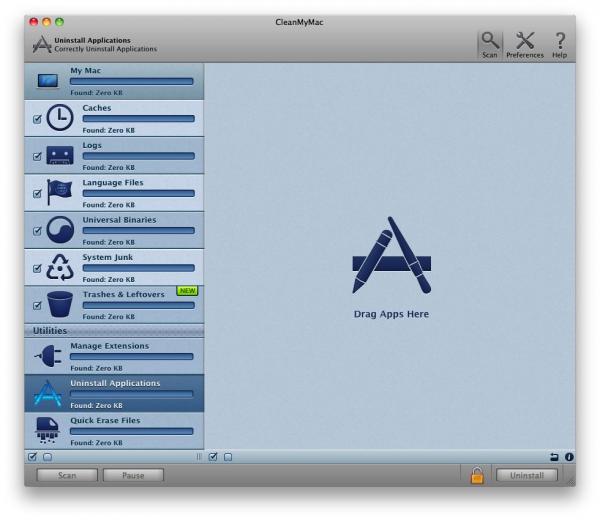This screenshot has height=520, width=600.
Task: Check all items in the sidebar footer
Action: (x=33, y=456)
